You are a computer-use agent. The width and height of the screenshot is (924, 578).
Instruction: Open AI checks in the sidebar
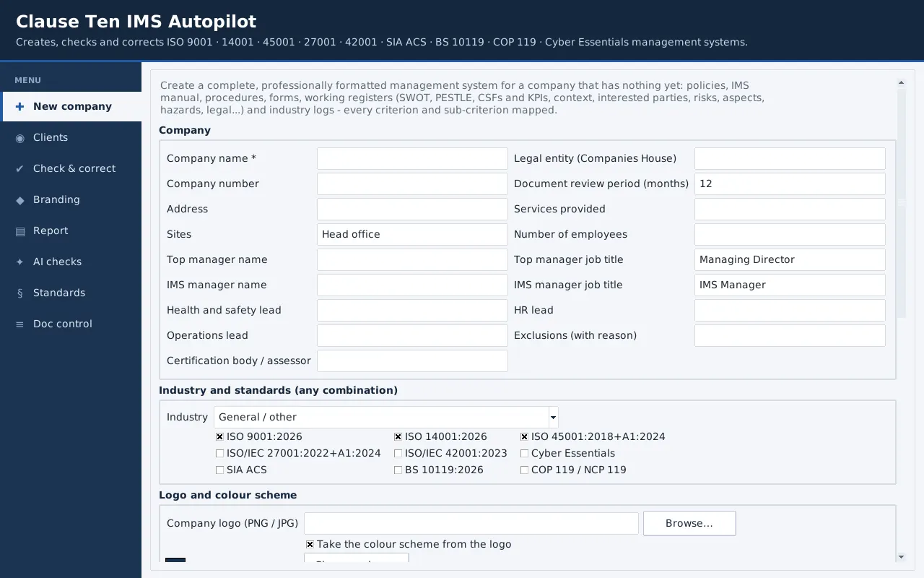pos(71,262)
